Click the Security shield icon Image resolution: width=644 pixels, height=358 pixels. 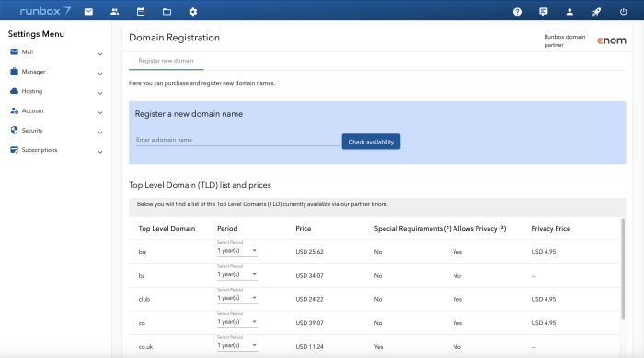pyautogui.click(x=14, y=130)
